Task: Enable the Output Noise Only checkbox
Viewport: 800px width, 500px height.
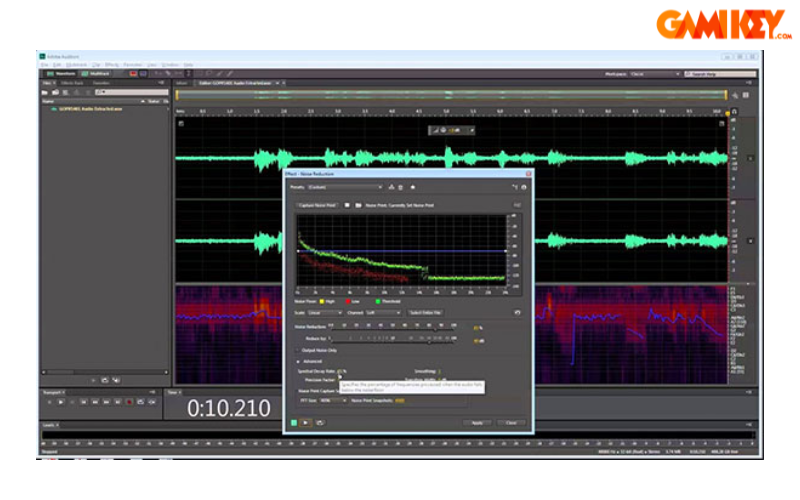Action: click(297, 351)
